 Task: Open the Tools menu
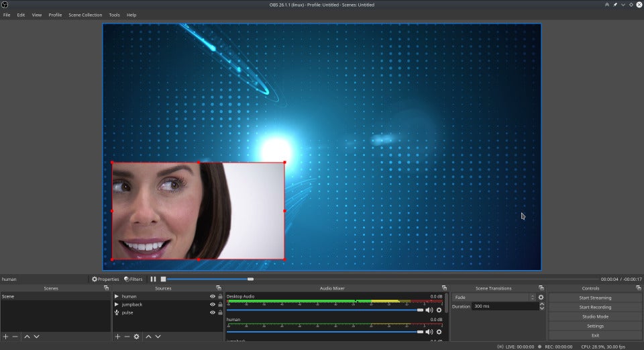(115, 15)
